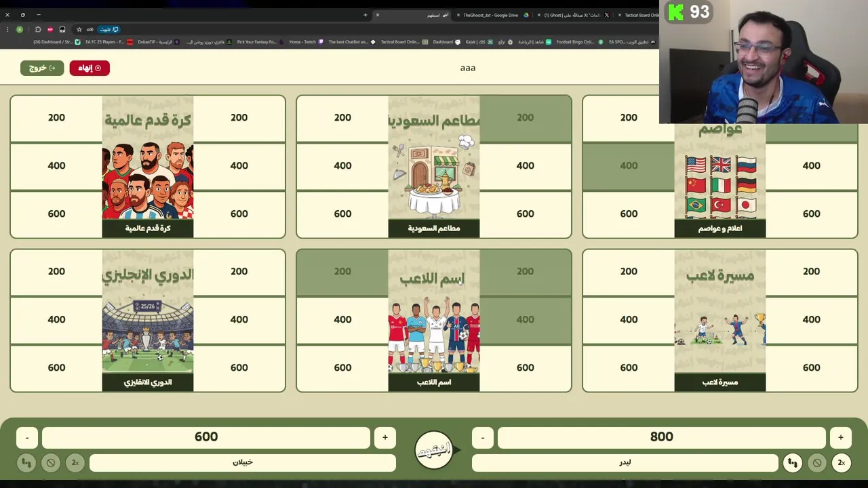Click the اعلام و عواصم flags image
Image resolution: width=868 pixels, height=488 pixels.
720,180
